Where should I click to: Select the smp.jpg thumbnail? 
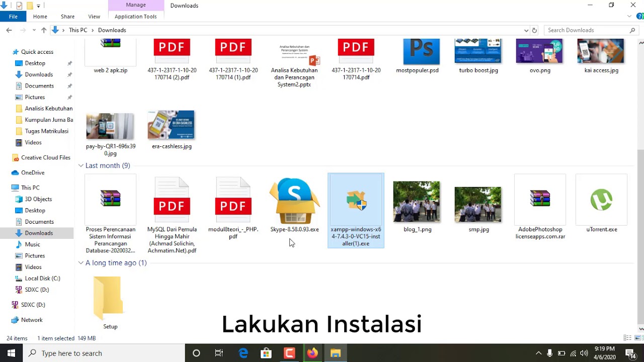pyautogui.click(x=477, y=205)
